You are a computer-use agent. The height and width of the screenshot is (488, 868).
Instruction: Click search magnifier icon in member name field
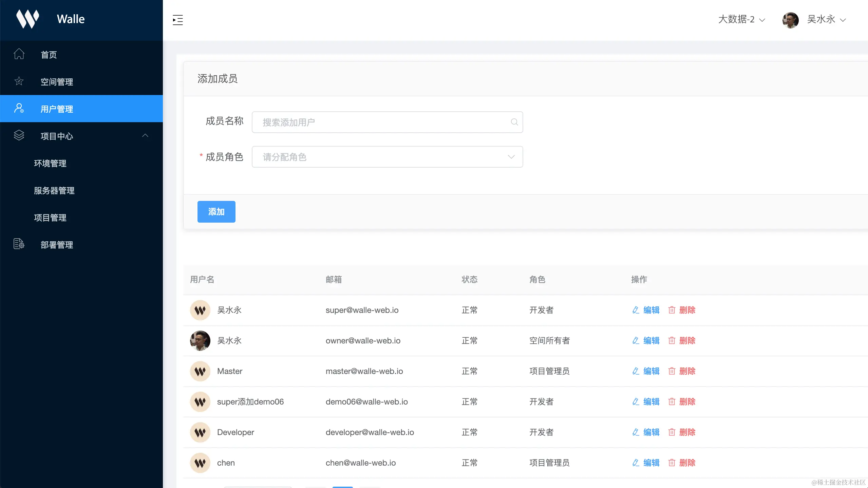click(x=514, y=122)
